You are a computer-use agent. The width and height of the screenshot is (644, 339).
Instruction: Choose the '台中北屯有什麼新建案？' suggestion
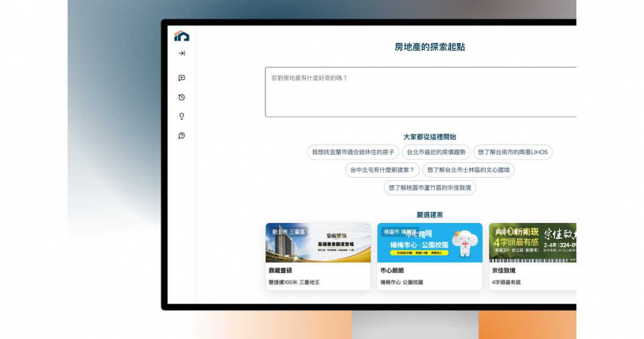(382, 170)
